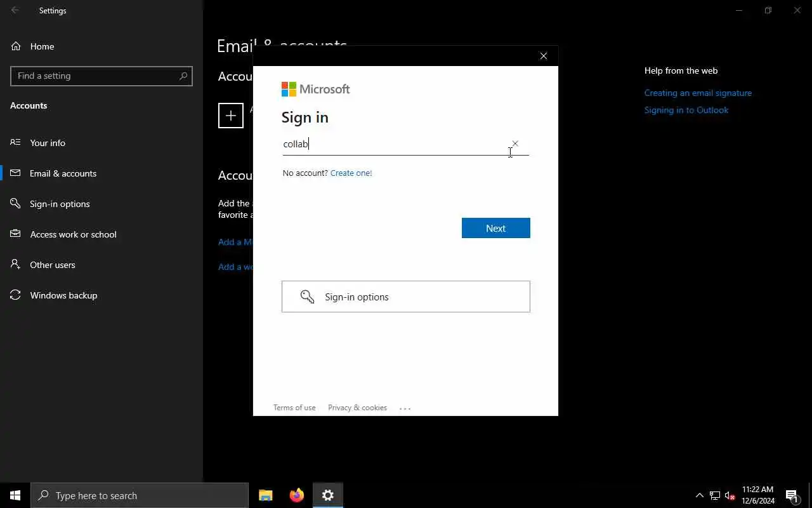The width and height of the screenshot is (812, 508).
Task: Show hidden system tray icons
Action: 700,495
